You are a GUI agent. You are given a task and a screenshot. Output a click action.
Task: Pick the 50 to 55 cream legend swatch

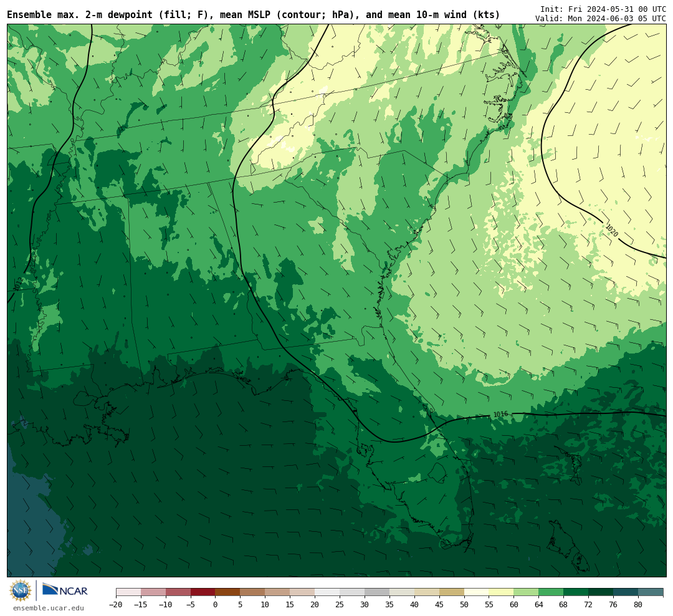[x=477, y=592]
